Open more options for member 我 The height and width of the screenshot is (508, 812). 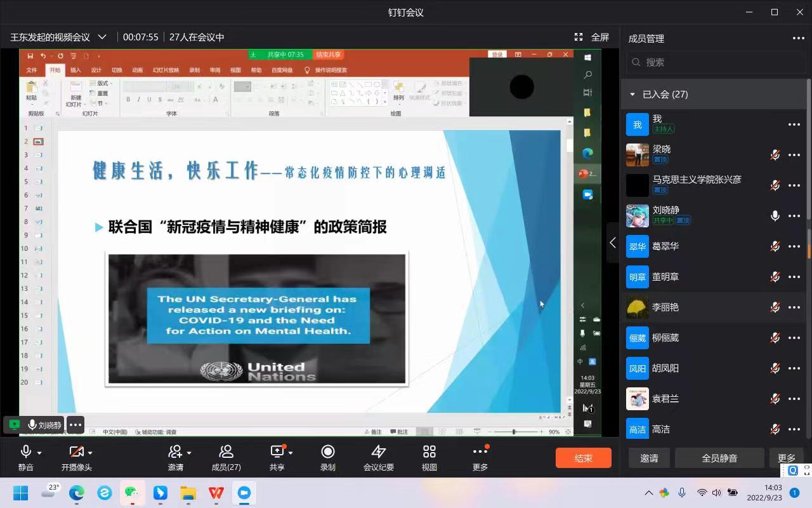pyautogui.click(x=794, y=124)
